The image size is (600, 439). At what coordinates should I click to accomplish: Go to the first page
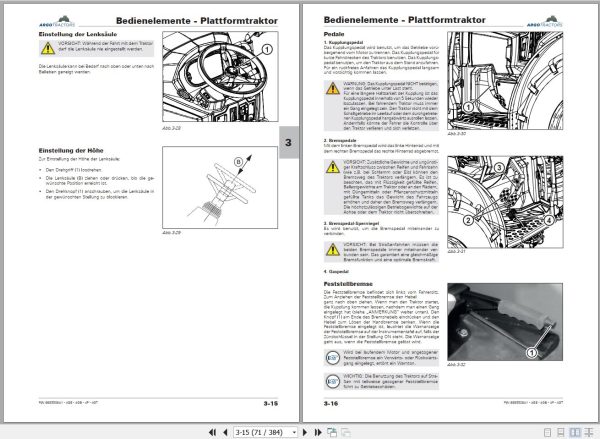[x=212, y=432]
